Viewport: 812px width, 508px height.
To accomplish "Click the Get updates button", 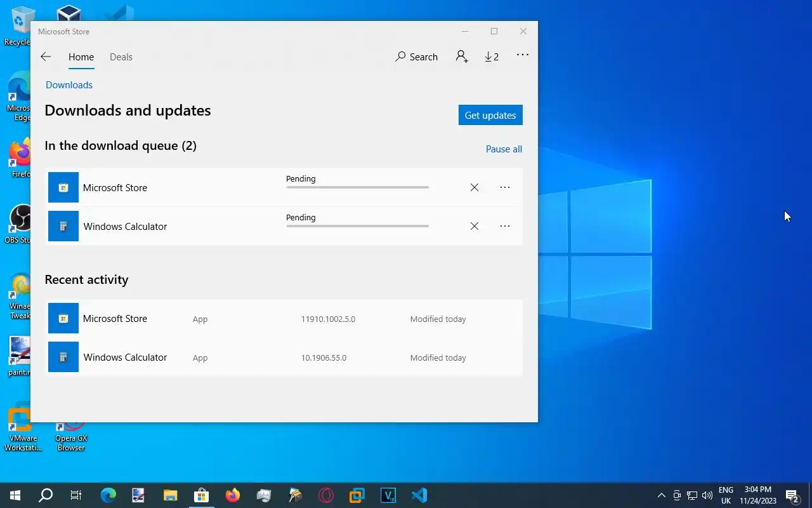I will pyautogui.click(x=490, y=115).
